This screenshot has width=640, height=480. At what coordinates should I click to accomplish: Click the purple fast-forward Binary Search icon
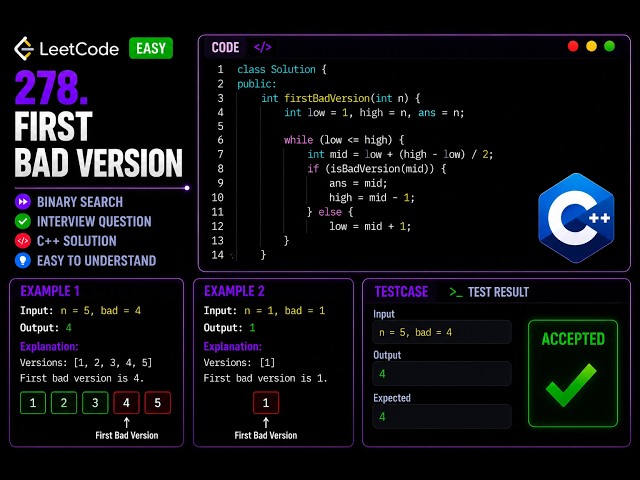[x=23, y=202]
